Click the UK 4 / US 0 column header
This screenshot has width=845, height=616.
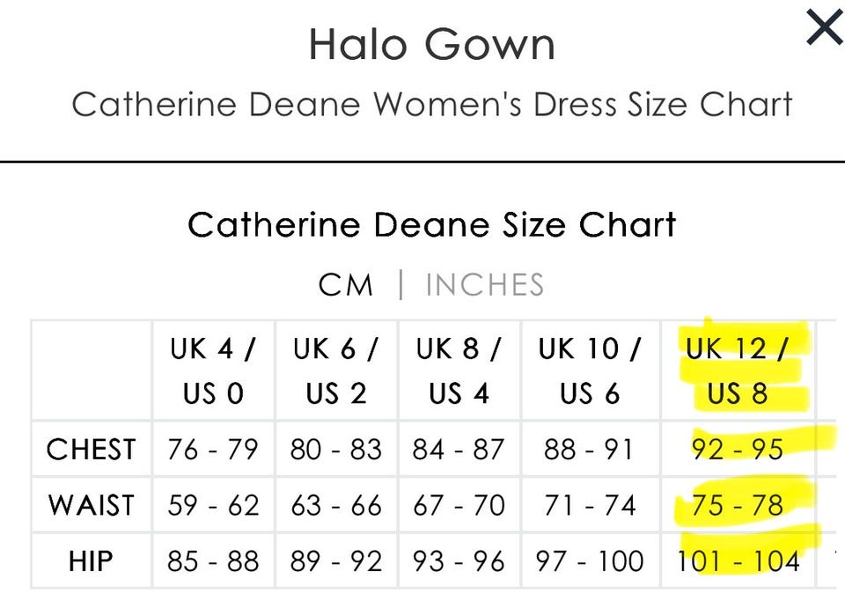[x=213, y=370]
